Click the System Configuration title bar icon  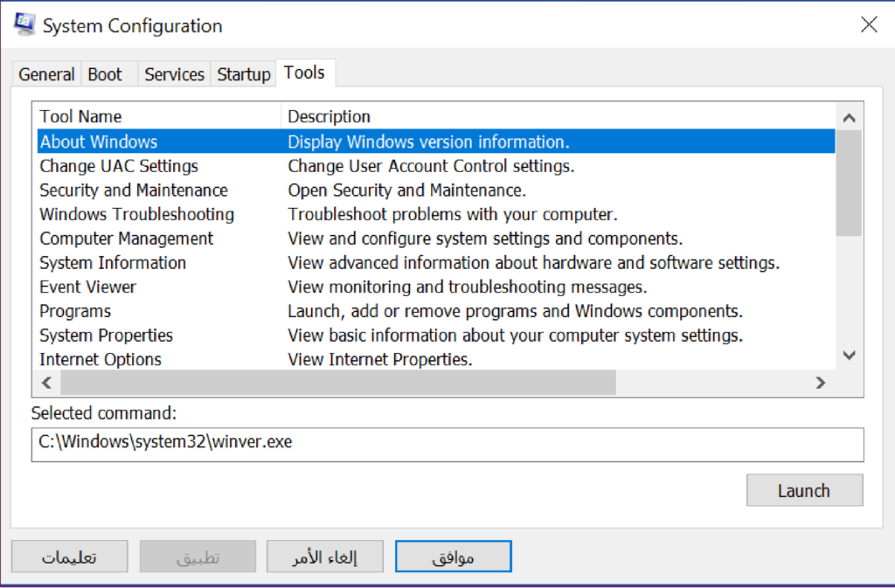[24, 24]
